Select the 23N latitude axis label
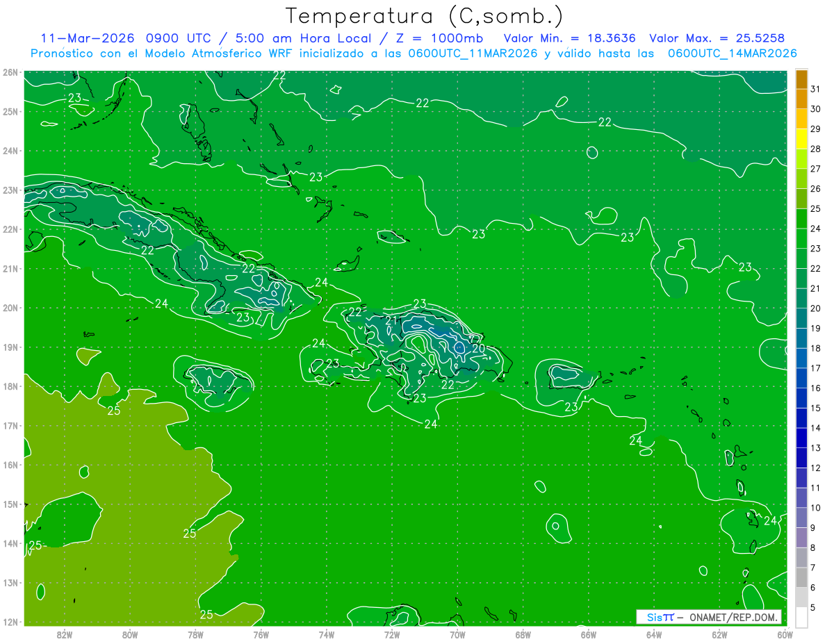Screen dimensions: 834x644 click(x=10, y=190)
